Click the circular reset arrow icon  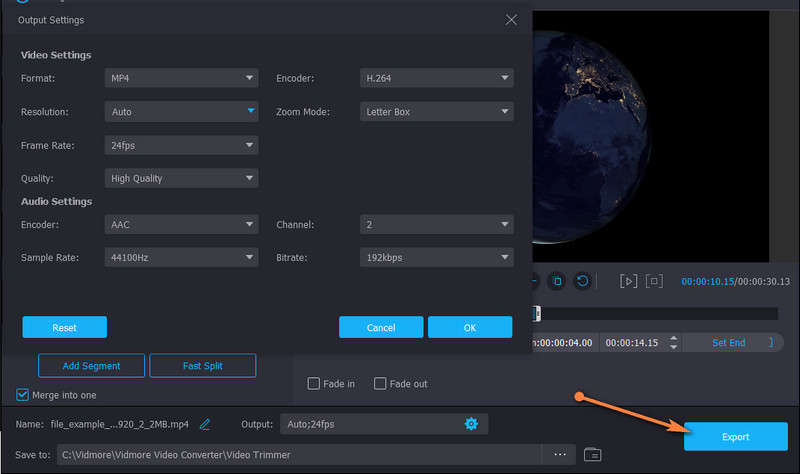coord(582,282)
